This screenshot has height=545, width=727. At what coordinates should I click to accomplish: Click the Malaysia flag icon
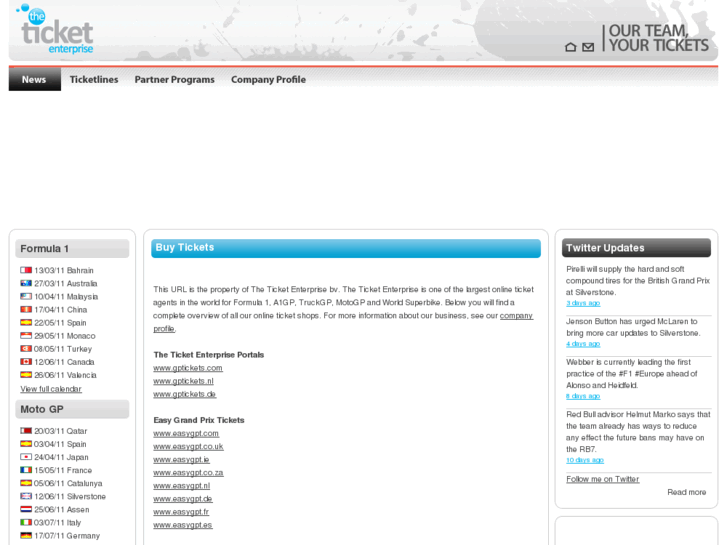26,296
